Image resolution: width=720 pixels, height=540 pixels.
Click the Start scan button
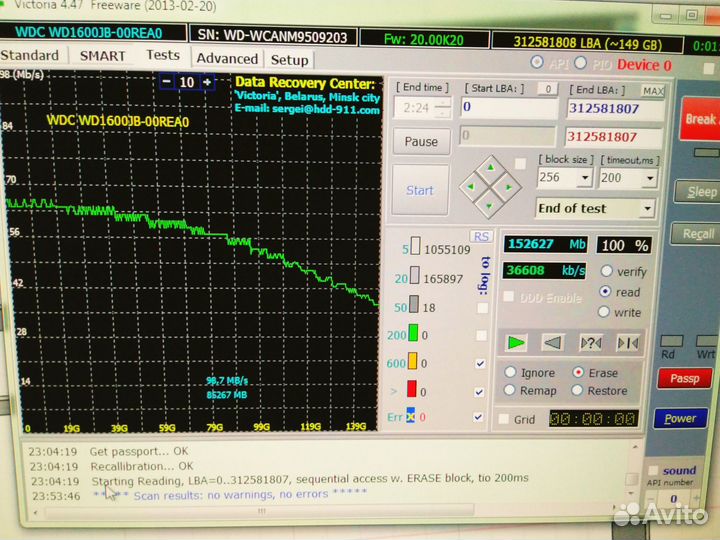420,190
